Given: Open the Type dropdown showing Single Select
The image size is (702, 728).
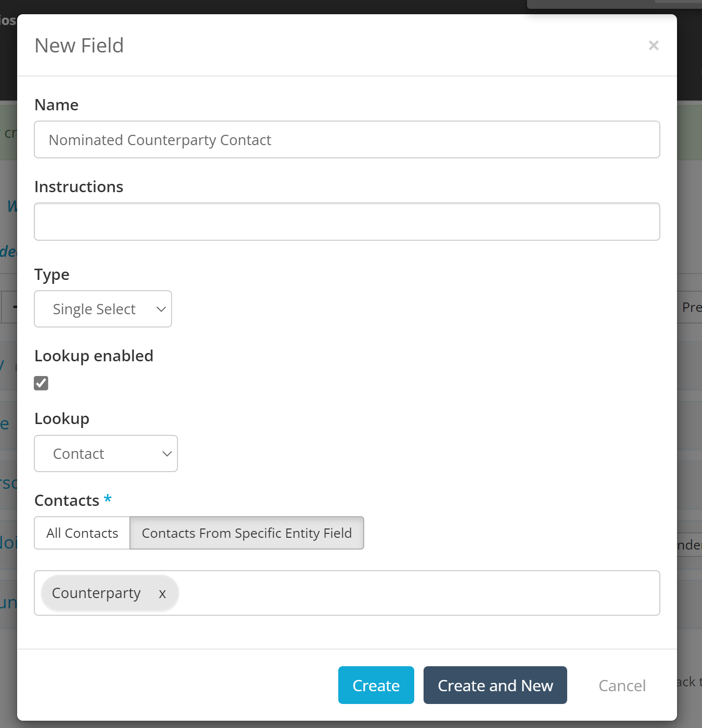Looking at the screenshot, I should [x=103, y=309].
